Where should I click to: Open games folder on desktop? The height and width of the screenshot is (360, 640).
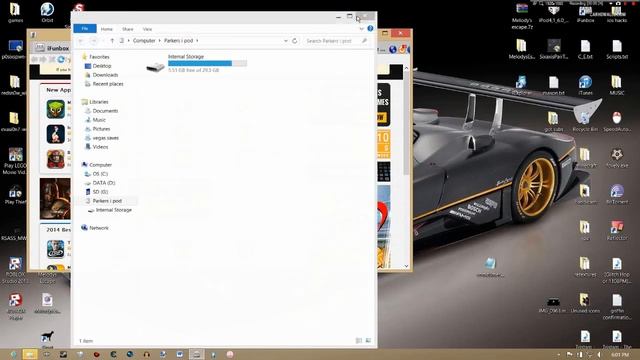15,12
